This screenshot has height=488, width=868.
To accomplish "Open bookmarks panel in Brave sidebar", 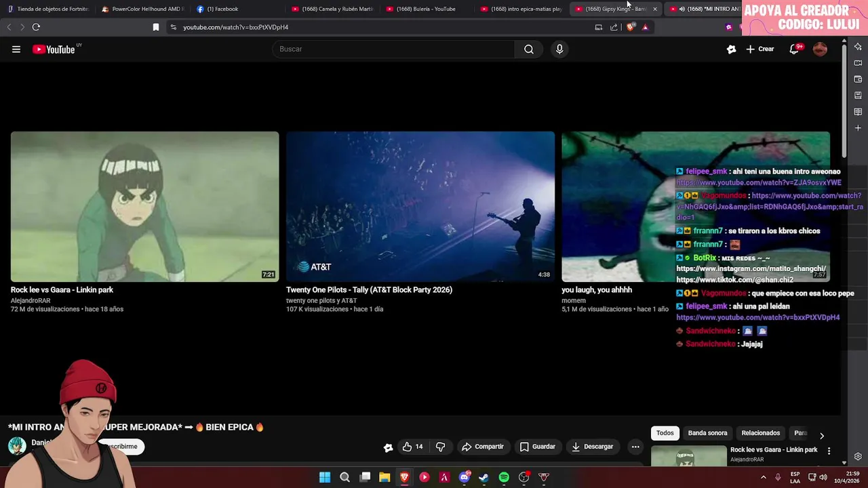I will click(x=858, y=96).
